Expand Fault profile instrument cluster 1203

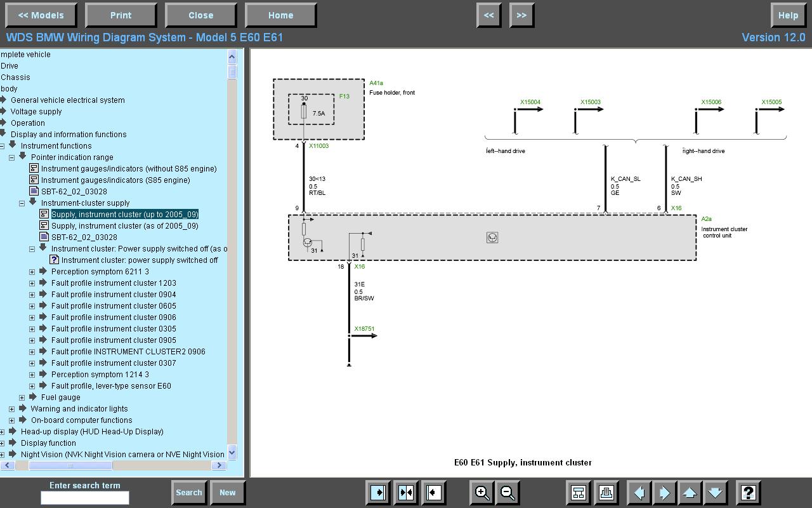pos(32,283)
